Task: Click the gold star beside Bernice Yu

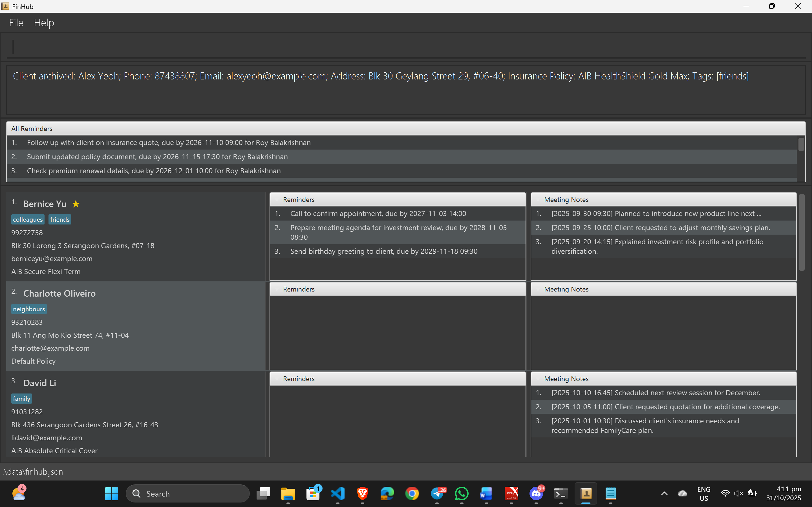Action: (76, 204)
